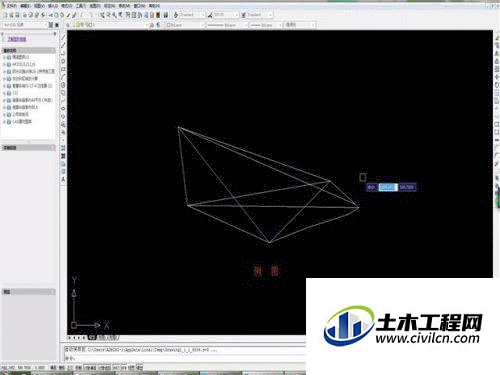Click the command line input area

click(185, 358)
